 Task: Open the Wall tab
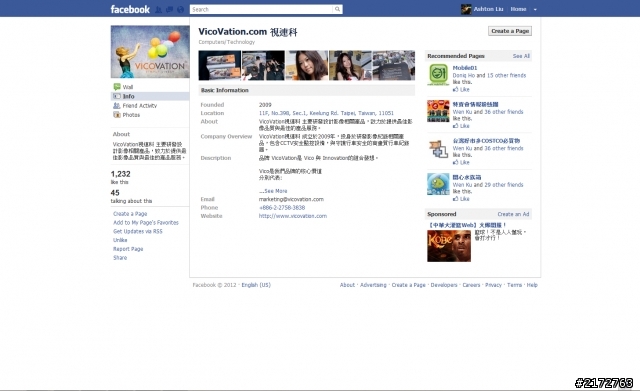pyautogui.click(x=128, y=87)
